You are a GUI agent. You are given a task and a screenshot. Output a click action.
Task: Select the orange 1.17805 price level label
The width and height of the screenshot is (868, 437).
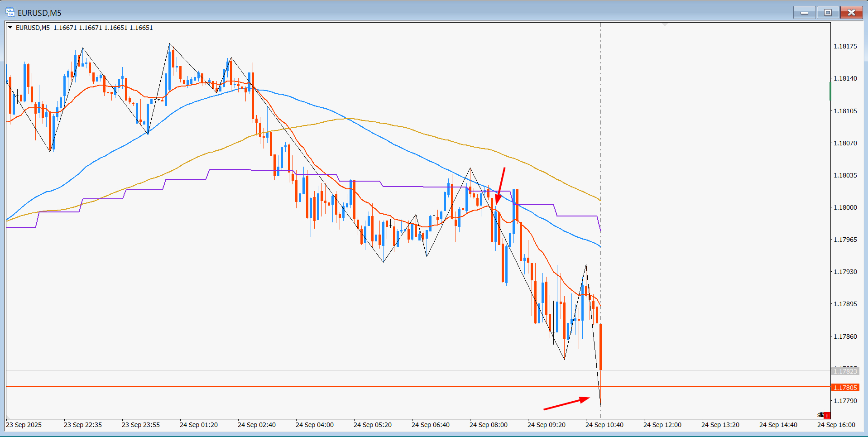[845, 388]
